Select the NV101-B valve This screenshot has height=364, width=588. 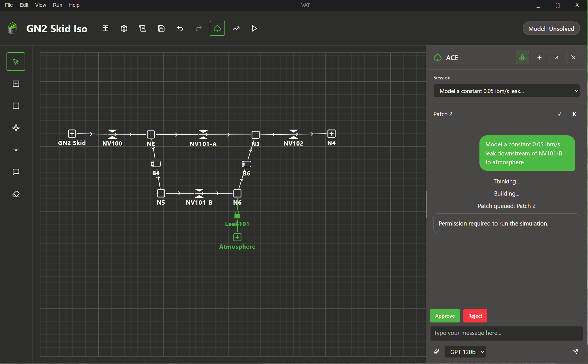coord(199,193)
